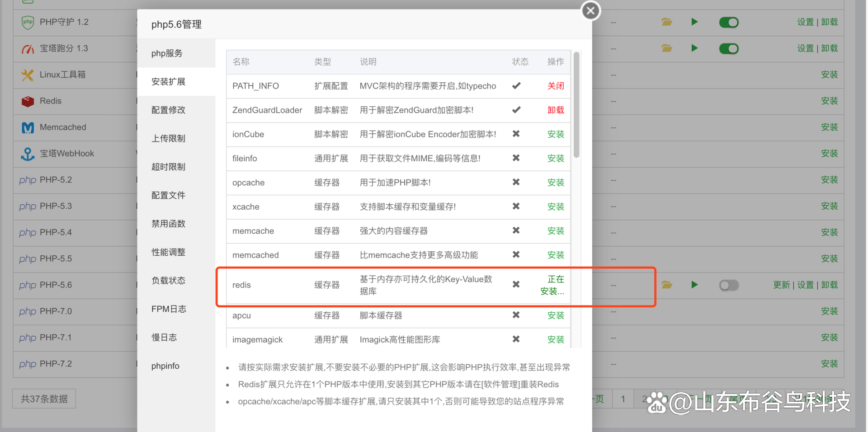This screenshot has height=432, width=868.
Task: Open the FPM日志 tab
Action: [x=176, y=310]
